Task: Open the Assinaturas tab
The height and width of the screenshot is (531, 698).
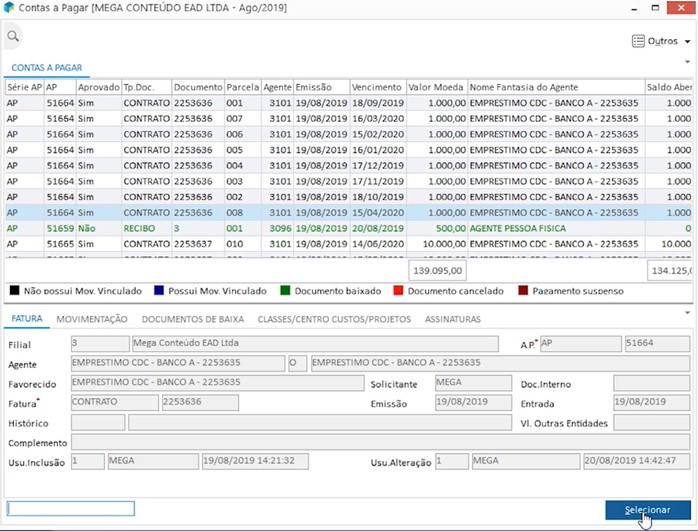Action: (452, 319)
